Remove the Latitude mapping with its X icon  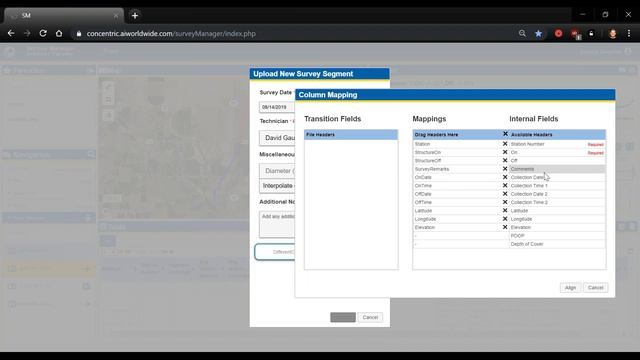click(505, 211)
